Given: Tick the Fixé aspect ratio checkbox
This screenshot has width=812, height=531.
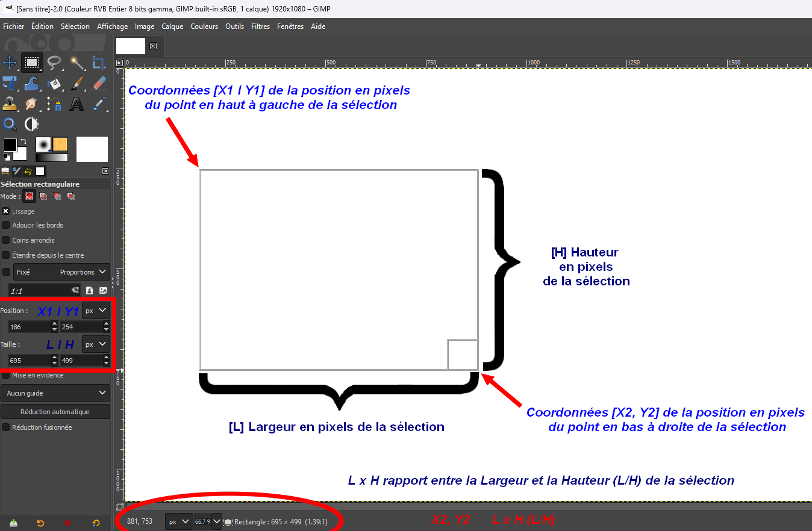Looking at the screenshot, I should click(x=6, y=272).
